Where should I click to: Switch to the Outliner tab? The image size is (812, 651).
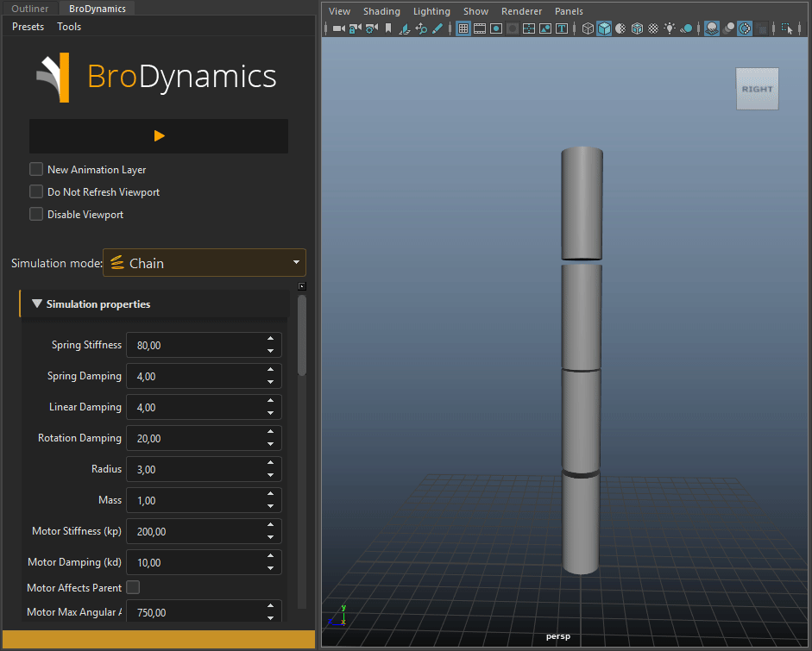[x=29, y=9]
